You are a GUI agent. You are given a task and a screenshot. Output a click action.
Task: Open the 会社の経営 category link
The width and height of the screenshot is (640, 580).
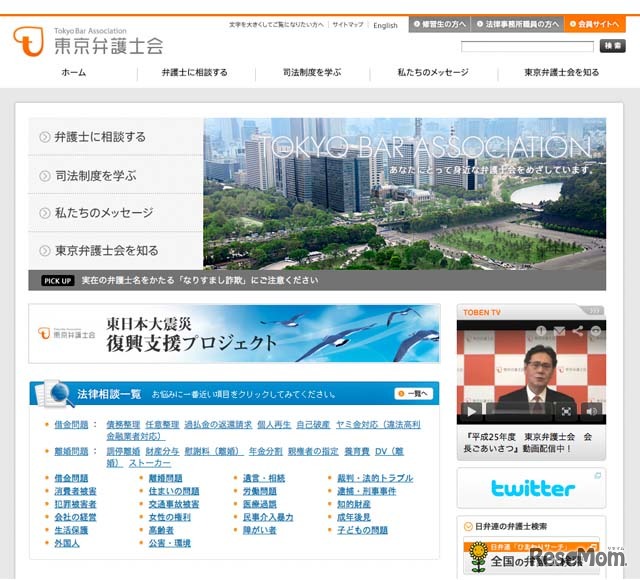click(x=76, y=518)
